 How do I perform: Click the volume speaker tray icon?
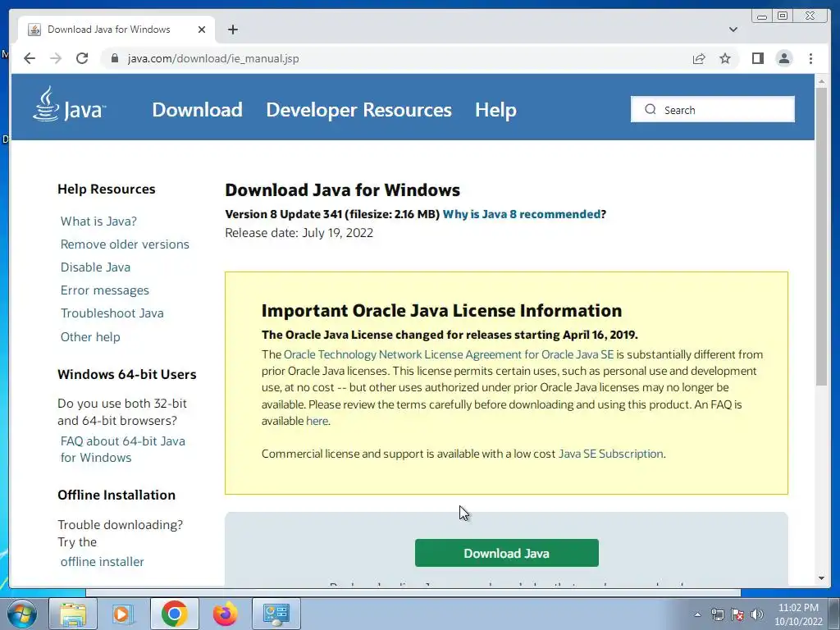pos(756,614)
